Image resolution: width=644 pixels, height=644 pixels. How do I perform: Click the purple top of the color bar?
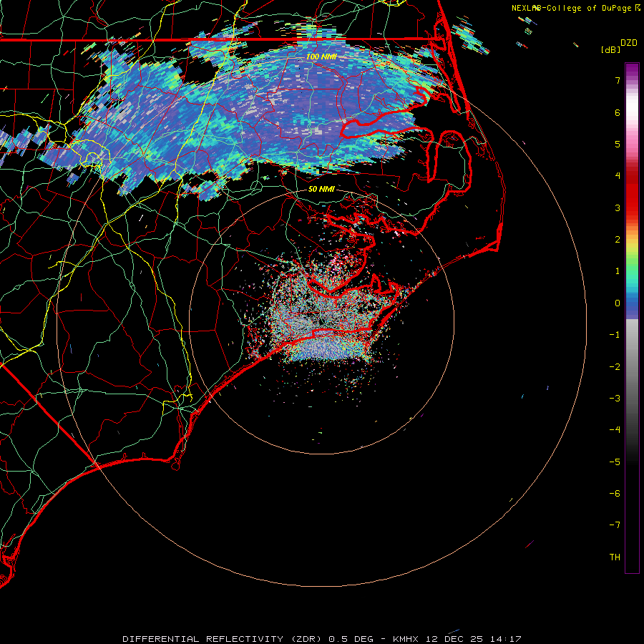(632, 70)
